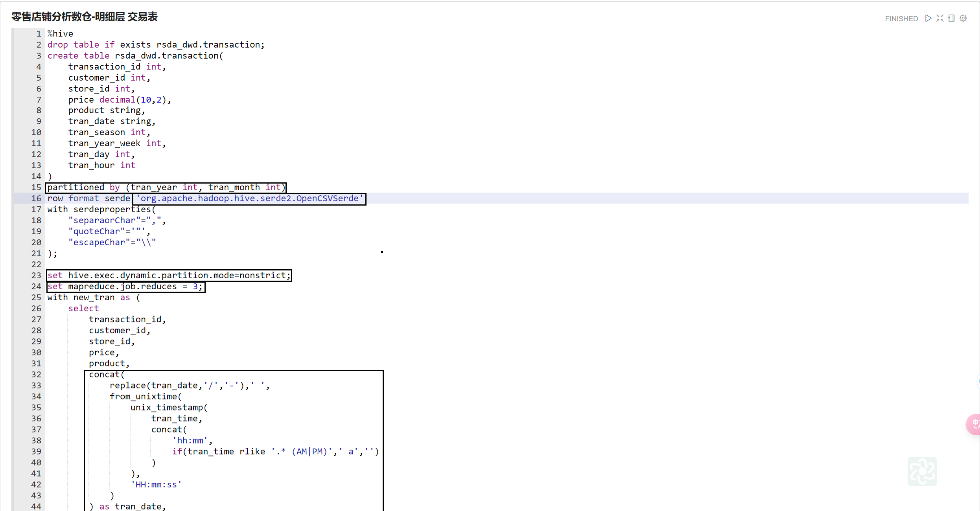Toggle the output panel via the notebook icon
Image resolution: width=980 pixels, height=511 pixels.
pyautogui.click(x=951, y=18)
